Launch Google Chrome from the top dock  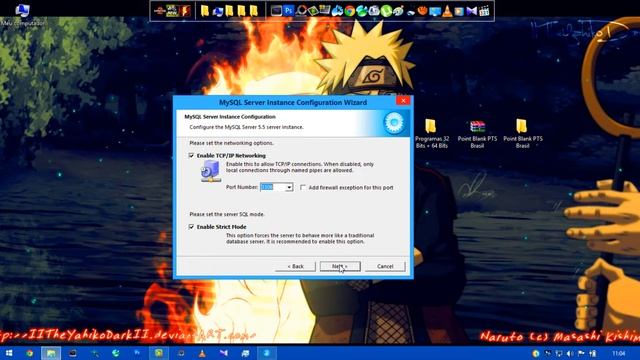(349, 11)
